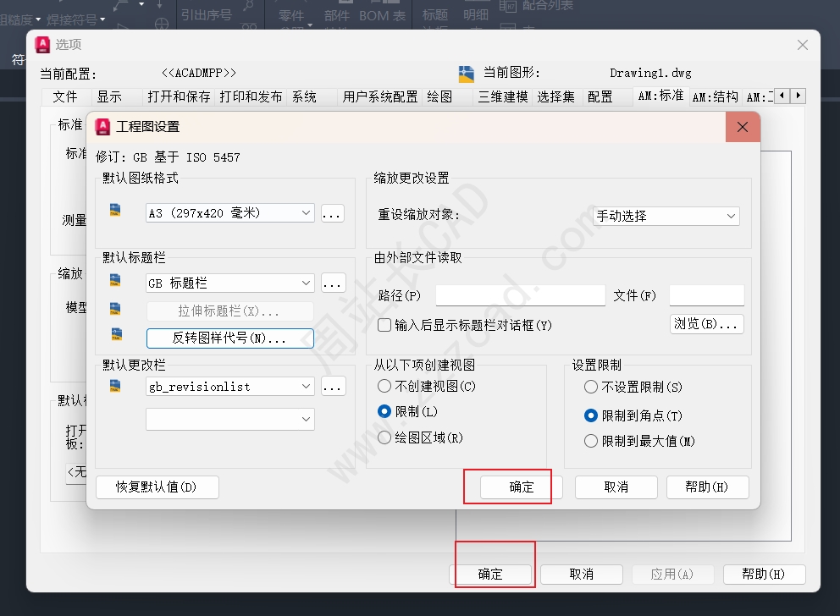Viewport: 840px width, 616px height.
Task: Click the icon left of 反转图样代号 button
Action: pos(115,335)
